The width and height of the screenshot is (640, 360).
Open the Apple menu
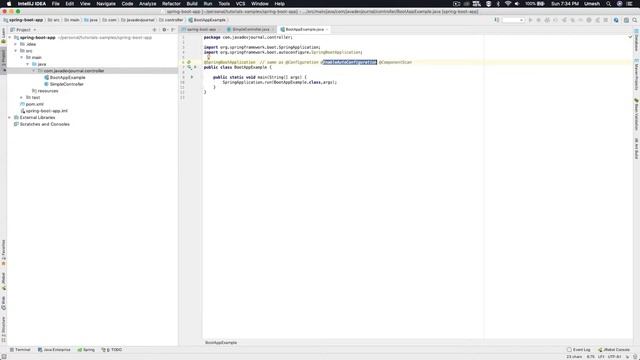pyautogui.click(x=9, y=4)
